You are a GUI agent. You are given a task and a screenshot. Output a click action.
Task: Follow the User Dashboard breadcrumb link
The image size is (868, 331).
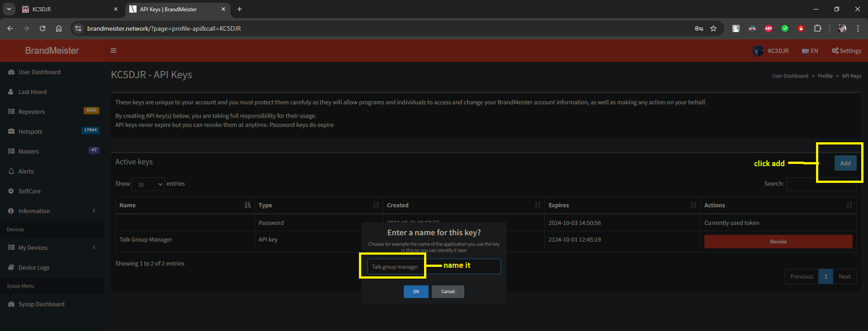(x=790, y=76)
